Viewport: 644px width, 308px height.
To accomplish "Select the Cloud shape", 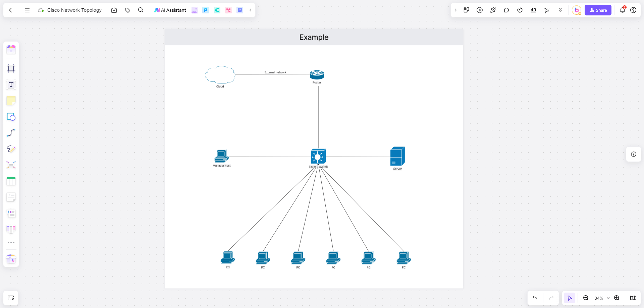I will point(220,75).
